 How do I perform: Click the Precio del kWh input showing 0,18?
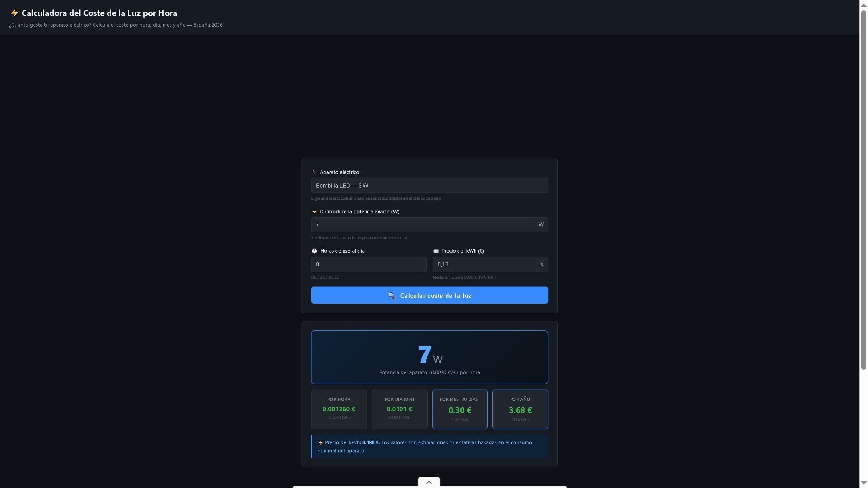coord(486,264)
